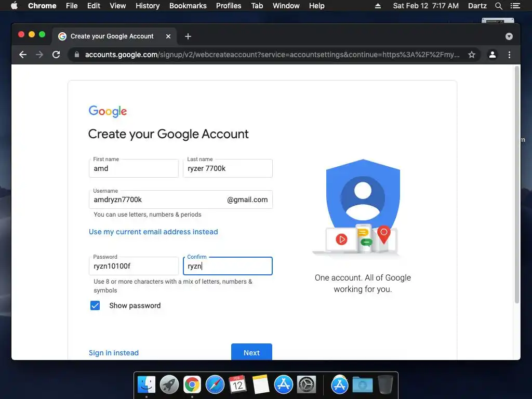Click the eject icon in menu bar
The height and width of the screenshot is (399, 532).
pyautogui.click(x=378, y=6)
